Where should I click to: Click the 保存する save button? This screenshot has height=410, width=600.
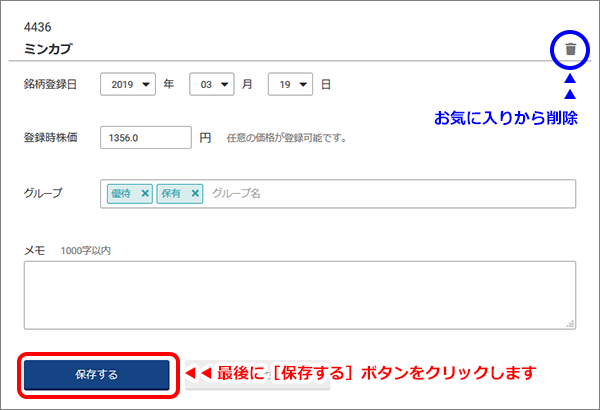point(97,375)
